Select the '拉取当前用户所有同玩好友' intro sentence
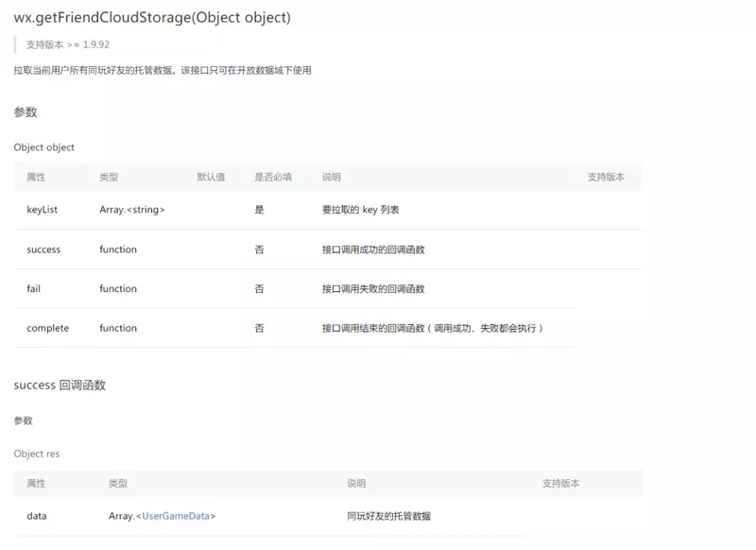This screenshot has width=756, height=550. (x=162, y=70)
